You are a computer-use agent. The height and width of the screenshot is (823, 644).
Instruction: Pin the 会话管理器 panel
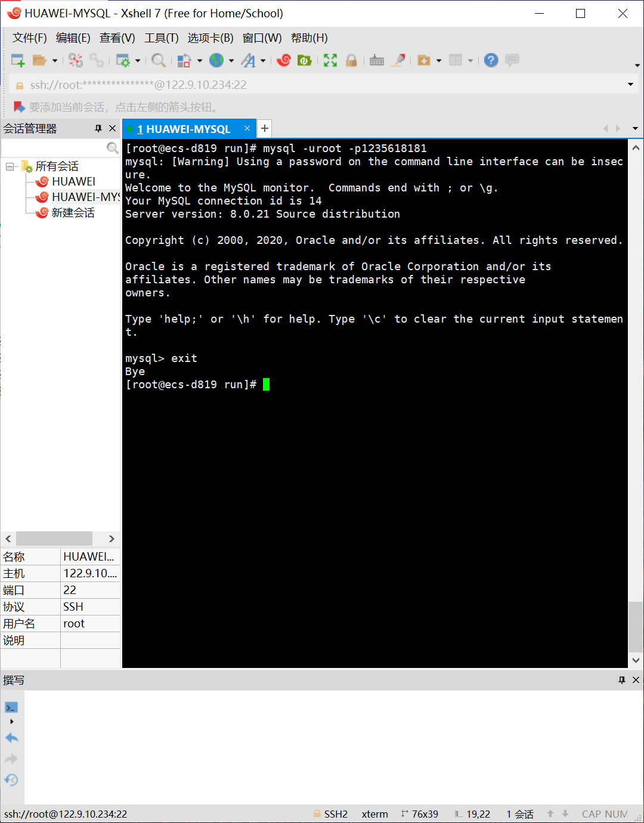(98, 128)
